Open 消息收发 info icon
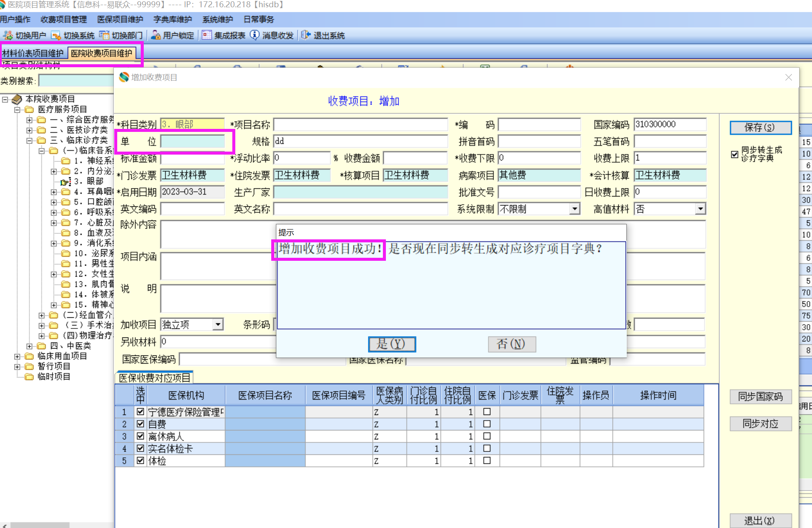Viewport: 812px width, 528px height. [255, 35]
